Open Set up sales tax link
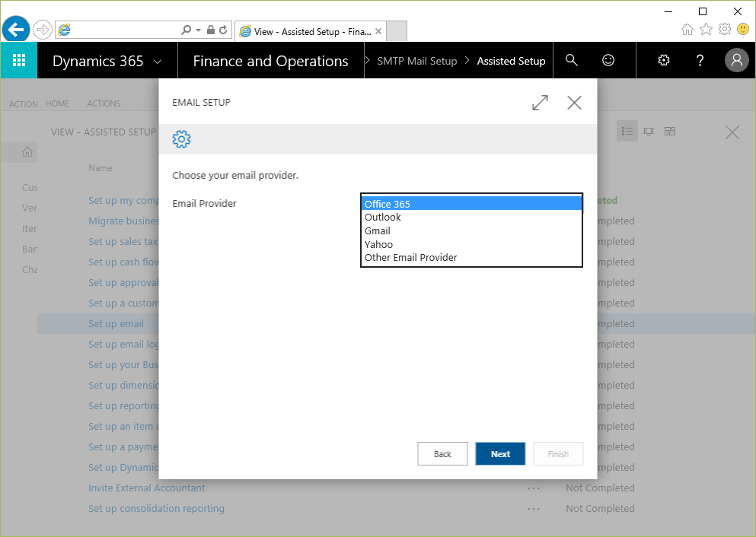The height and width of the screenshot is (537, 756). (123, 242)
